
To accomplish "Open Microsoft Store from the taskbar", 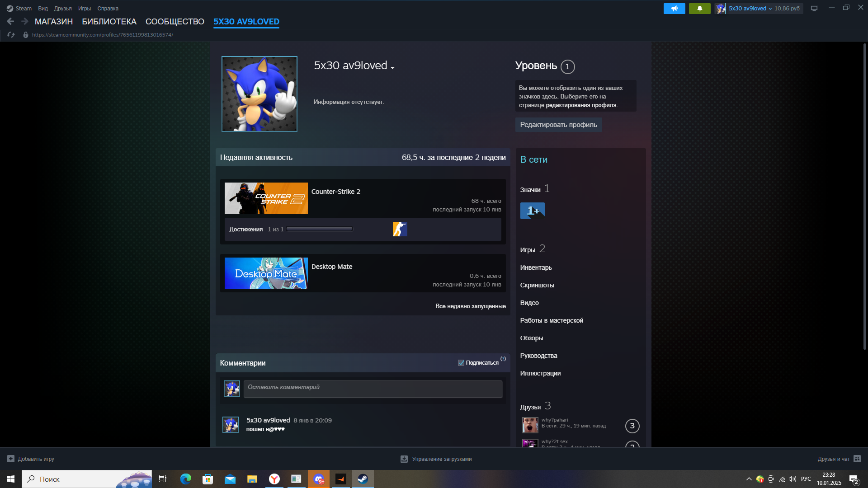I will (x=208, y=479).
